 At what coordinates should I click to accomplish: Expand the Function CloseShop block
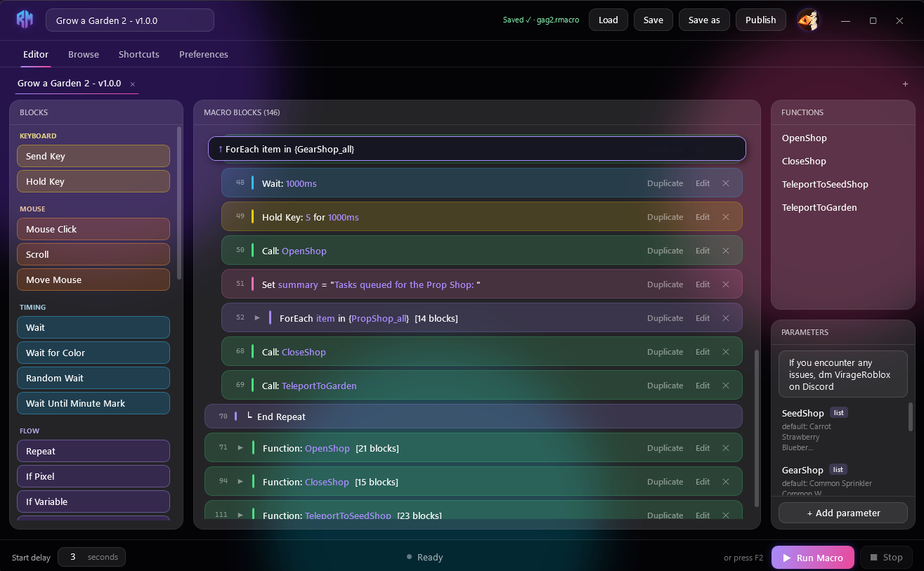[x=240, y=482]
